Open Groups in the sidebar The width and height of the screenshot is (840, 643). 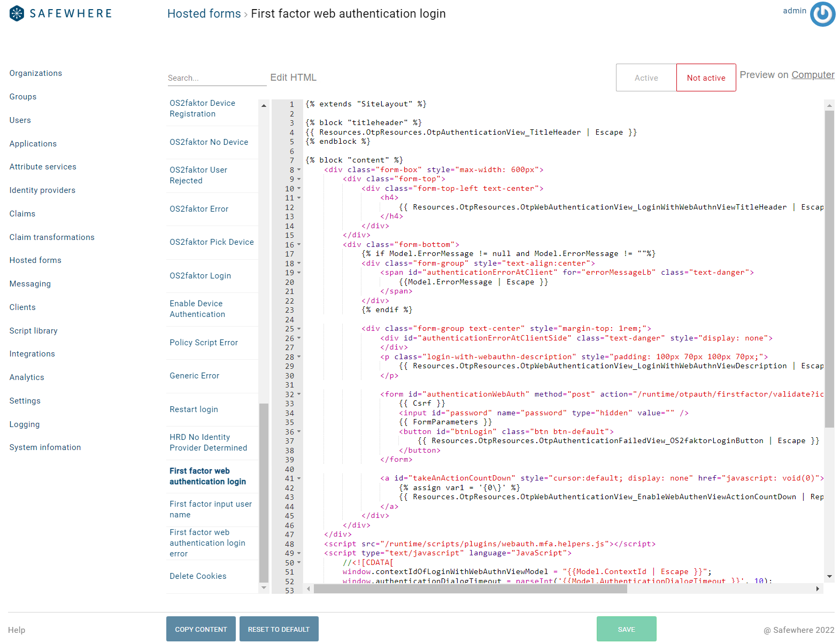23,97
